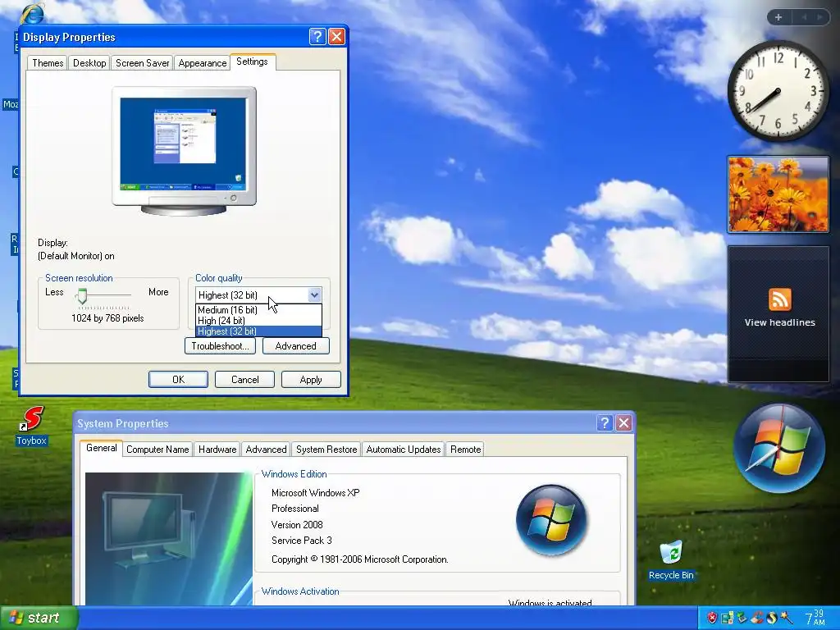Click the red security shield tray icon
Screen dimensions: 840x630
[x=711, y=618]
